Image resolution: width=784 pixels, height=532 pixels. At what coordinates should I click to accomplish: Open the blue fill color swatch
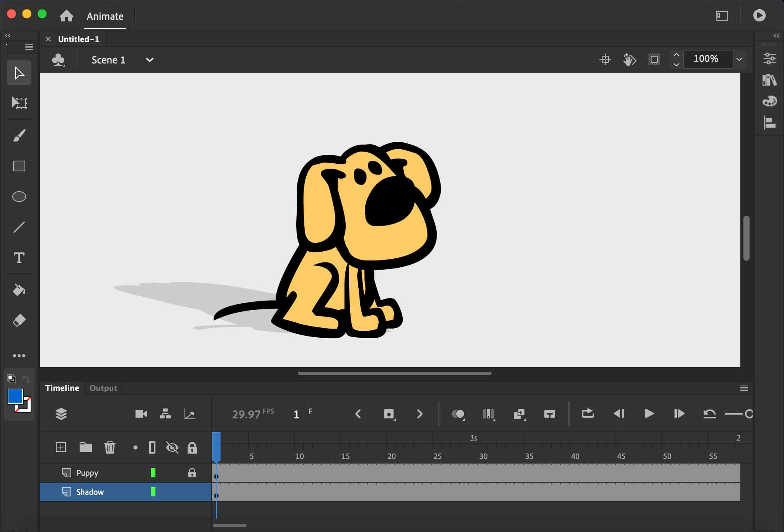point(15,396)
